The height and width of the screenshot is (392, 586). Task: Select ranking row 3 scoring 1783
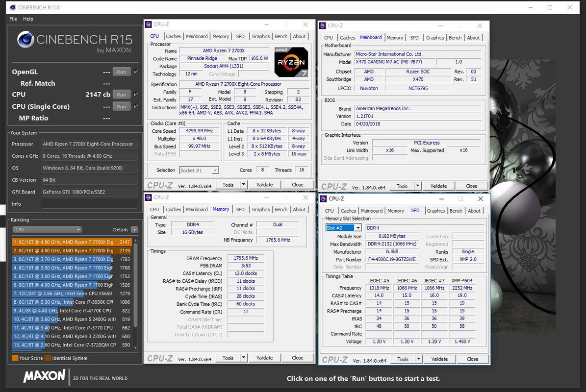pos(72,259)
